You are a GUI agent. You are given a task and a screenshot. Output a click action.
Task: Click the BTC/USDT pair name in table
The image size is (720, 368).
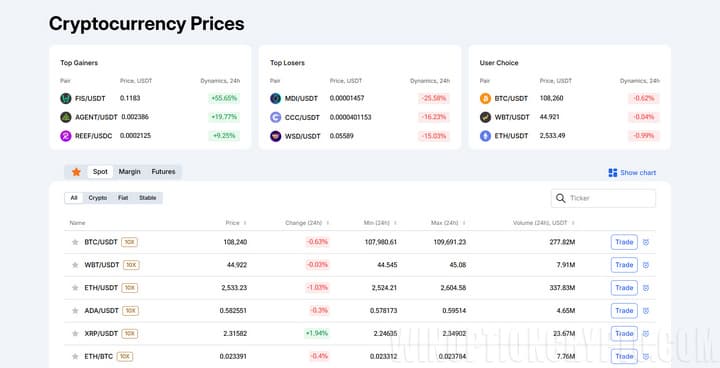101,242
